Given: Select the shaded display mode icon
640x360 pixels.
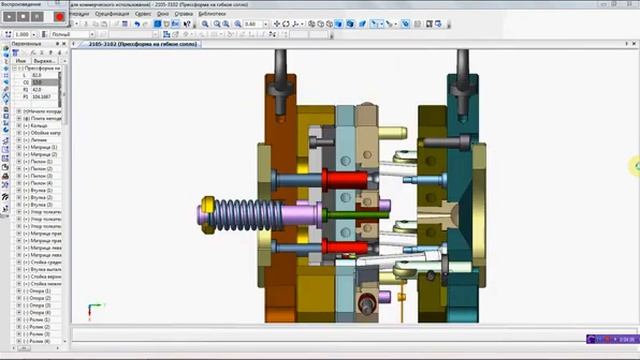Looking at the screenshot, I should click(338, 24).
